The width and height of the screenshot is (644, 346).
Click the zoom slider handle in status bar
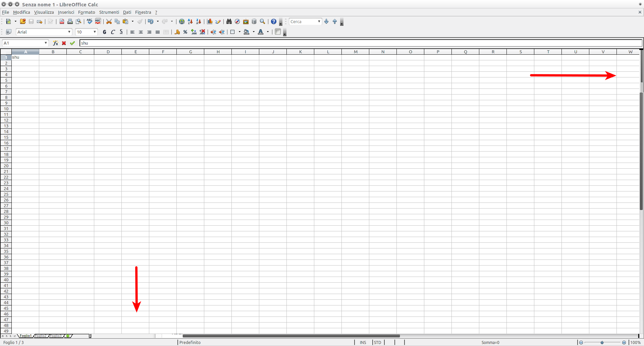(602, 342)
